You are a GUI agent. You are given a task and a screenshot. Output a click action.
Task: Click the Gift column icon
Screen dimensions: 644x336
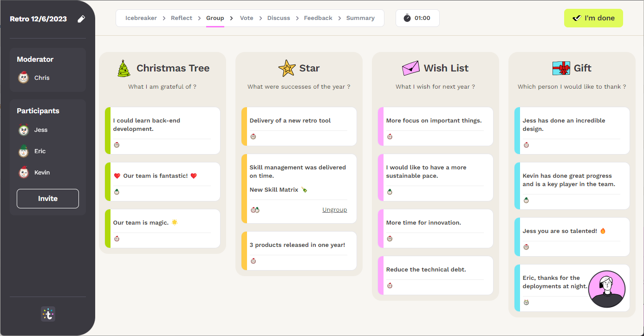tap(561, 68)
